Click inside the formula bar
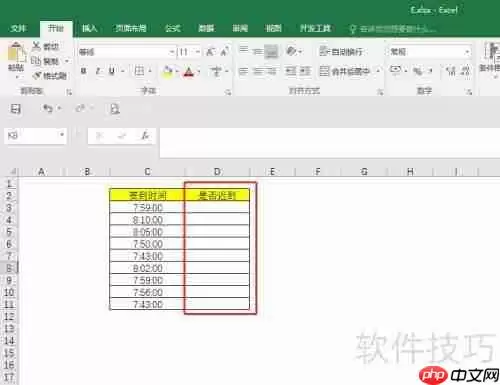This screenshot has height=385, width=500. click(329, 143)
